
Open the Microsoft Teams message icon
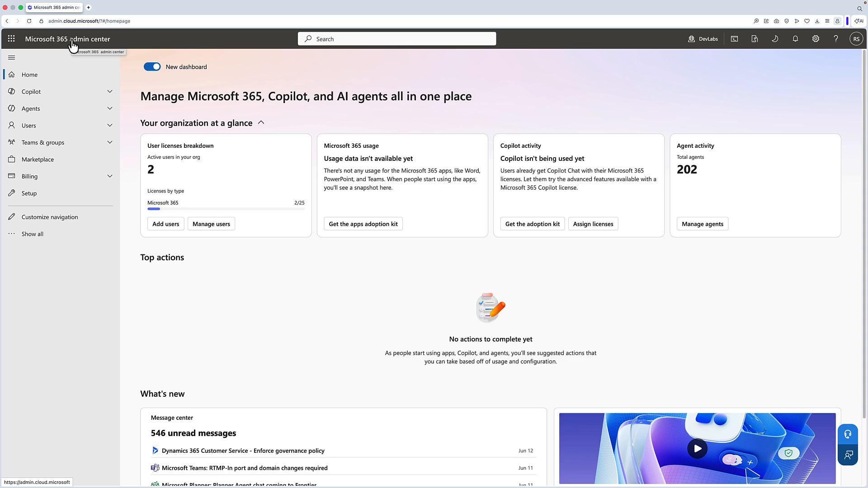[155, 468]
